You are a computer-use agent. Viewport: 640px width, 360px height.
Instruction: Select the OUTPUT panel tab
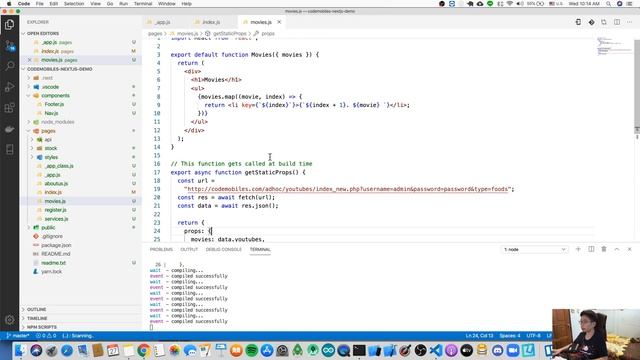pos(189,249)
